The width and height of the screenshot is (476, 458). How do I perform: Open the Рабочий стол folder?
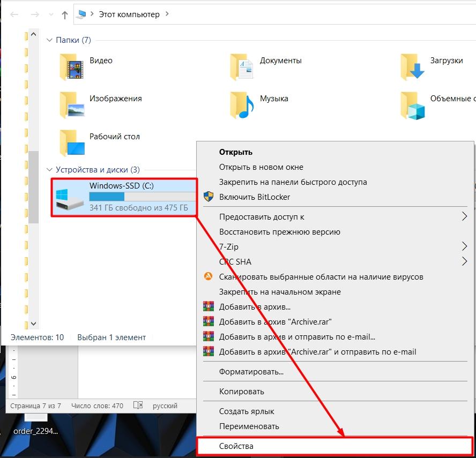100,142
